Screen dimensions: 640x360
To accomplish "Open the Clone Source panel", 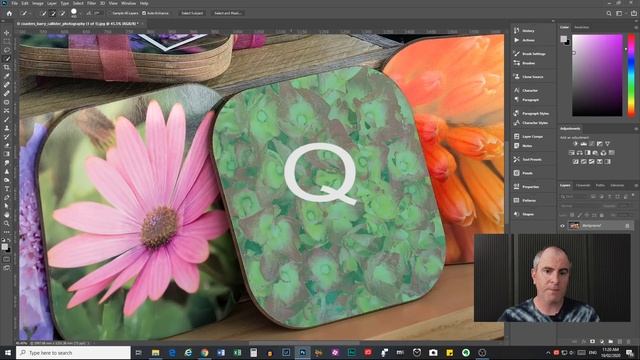I will pos(533,76).
